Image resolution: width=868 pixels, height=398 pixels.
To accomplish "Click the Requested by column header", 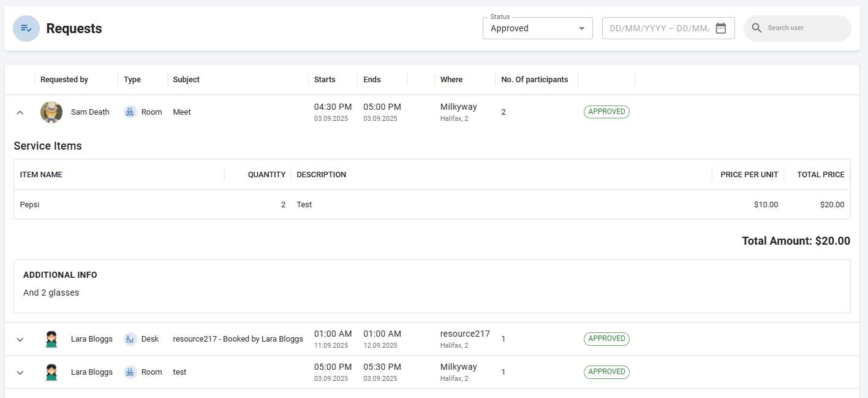I will (x=64, y=80).
